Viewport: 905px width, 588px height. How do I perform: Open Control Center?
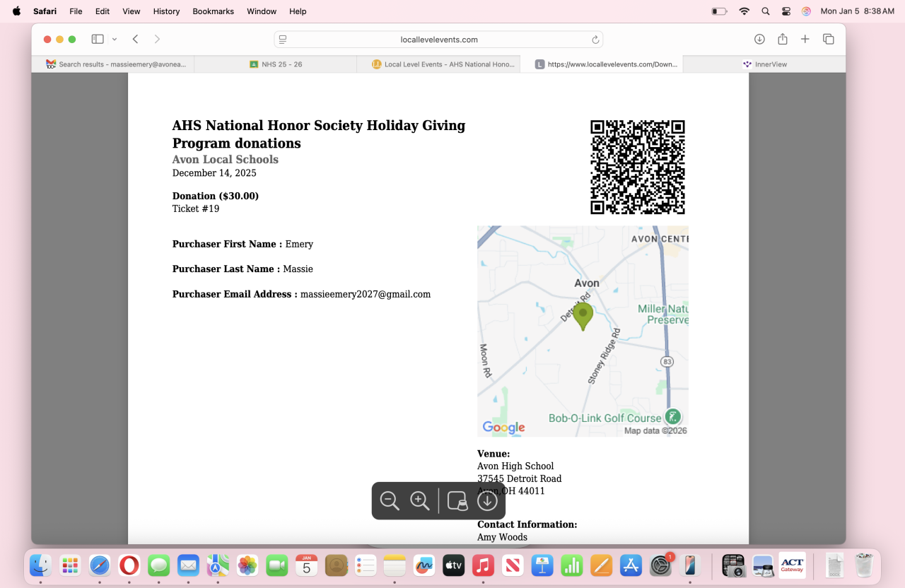click(786, 11)
